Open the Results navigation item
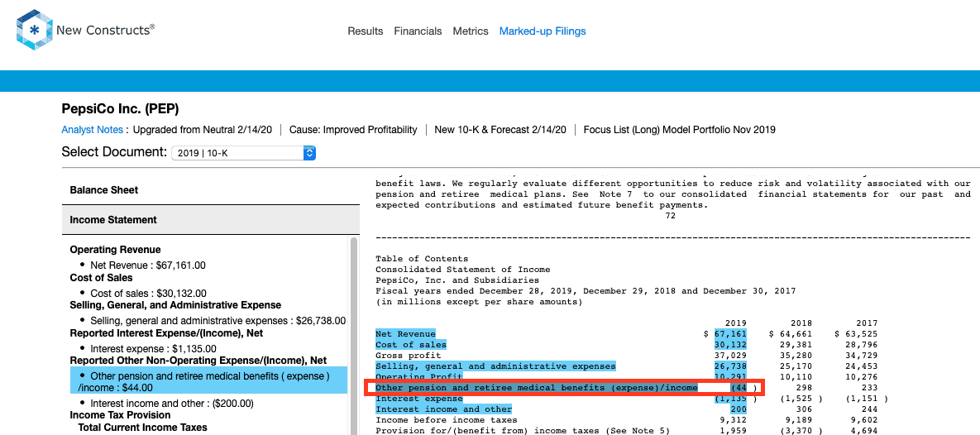This screenshot has width=980, height=435. (x=365, y=31)
